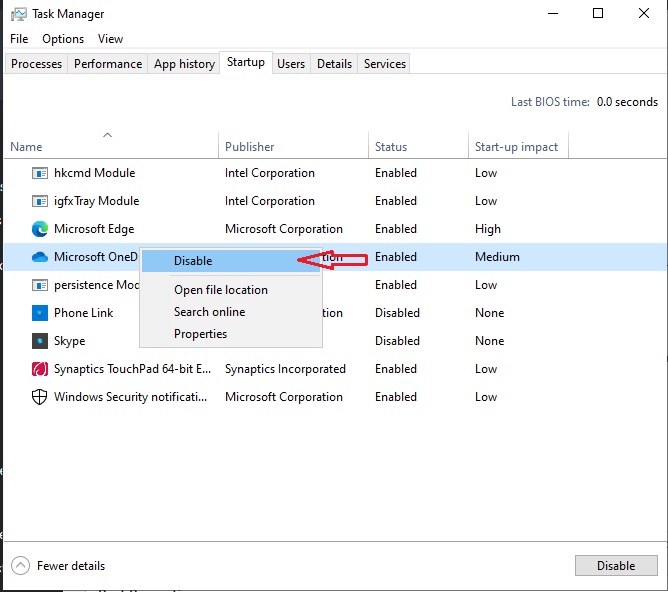Choose Open file location in context menu
Viewport: 668px width, 592px height.
click(x=231, y=290)
